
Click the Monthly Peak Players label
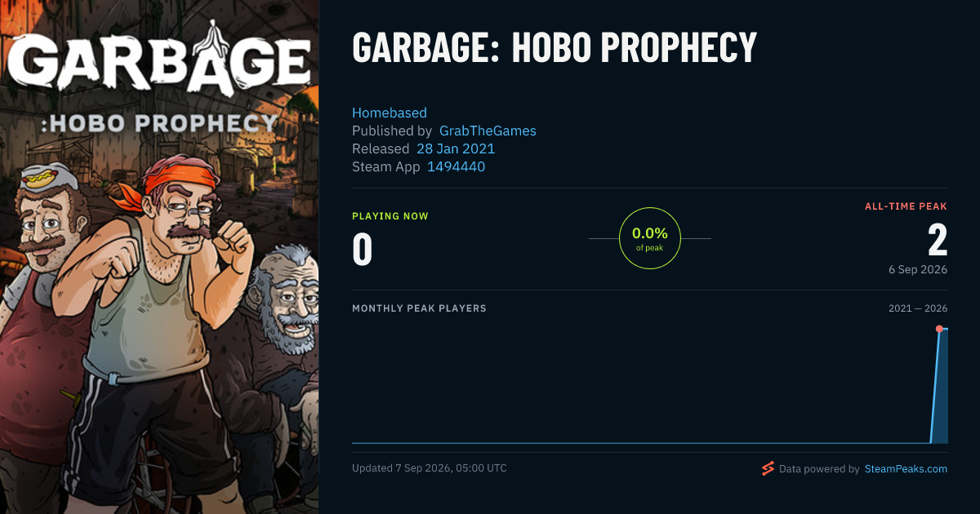coord(419,308)
